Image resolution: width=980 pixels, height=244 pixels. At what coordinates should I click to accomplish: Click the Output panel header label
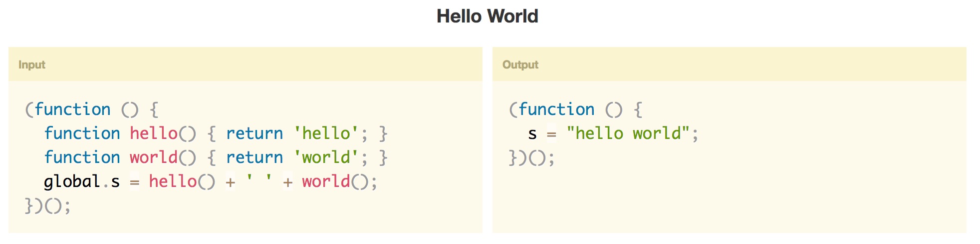coord(520,64)
